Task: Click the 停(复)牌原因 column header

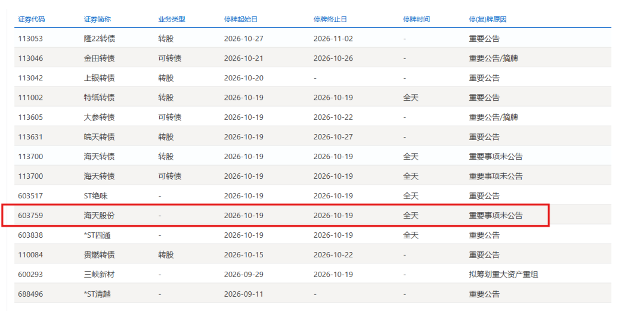Action: tap(488, 19)
